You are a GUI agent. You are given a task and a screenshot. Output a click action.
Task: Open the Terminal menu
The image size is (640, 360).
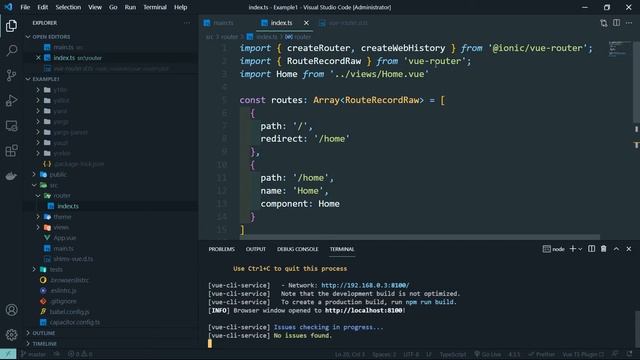click(155, 7)
